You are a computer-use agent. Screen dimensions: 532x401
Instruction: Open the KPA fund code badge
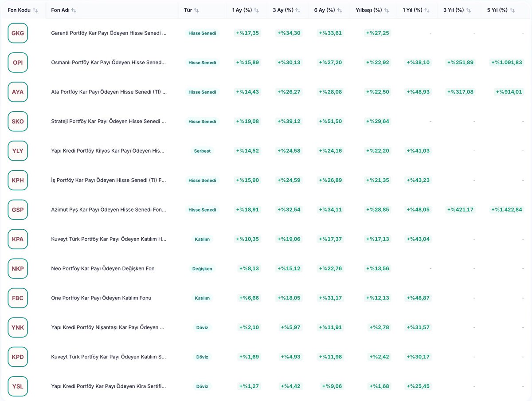point(18,239)
